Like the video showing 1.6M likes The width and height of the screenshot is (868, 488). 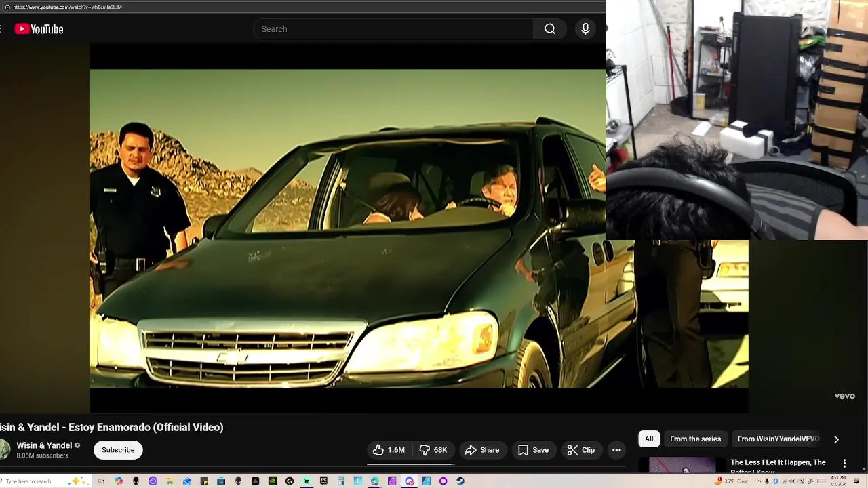pos(389,450)
